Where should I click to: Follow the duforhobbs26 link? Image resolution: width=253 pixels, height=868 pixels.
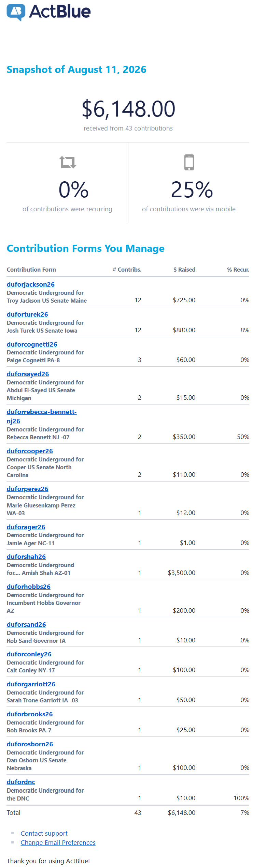click(x=29, y=587)
